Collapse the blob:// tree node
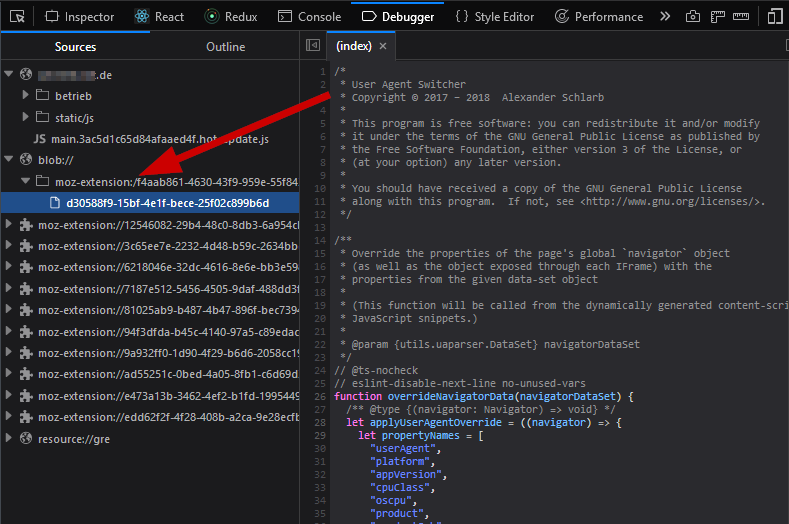This screenshot has height=524, width=789. tap(9, 159)
